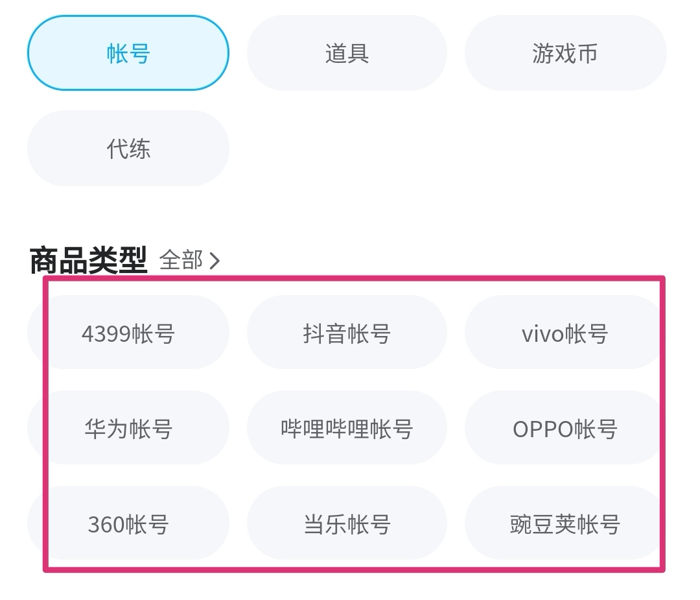
Task: Choose the 游戏币 category option
Action: (565, 53)
